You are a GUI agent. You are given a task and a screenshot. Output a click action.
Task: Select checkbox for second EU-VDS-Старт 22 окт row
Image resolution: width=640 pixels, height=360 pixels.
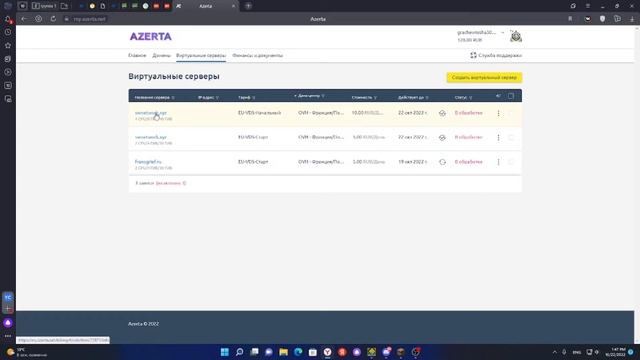[511, 138]
